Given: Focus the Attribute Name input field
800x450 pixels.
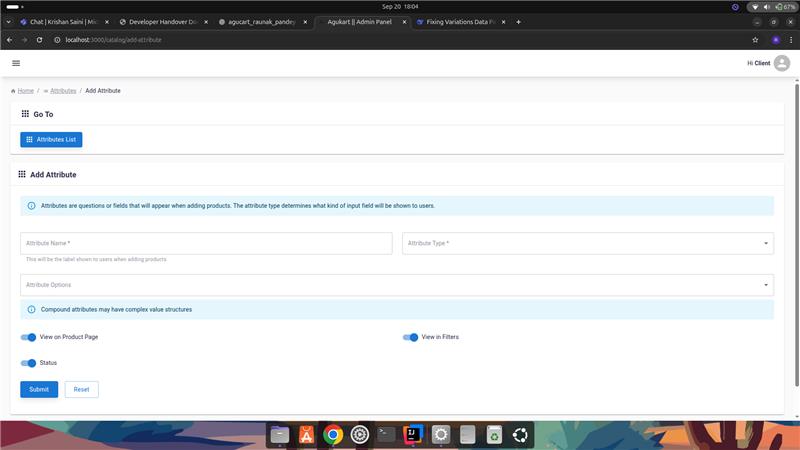Looking at the screenshot, I should [206, 243].
